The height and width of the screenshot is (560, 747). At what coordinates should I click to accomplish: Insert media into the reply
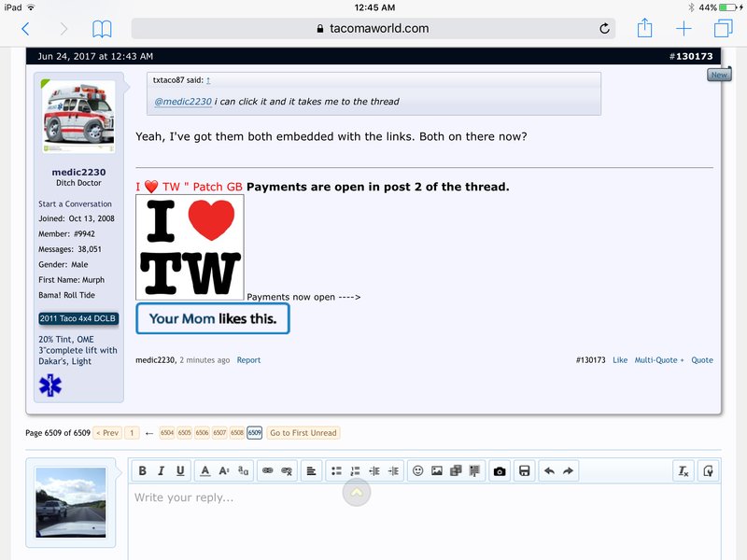pyautogui.click(x=456, y=471)
